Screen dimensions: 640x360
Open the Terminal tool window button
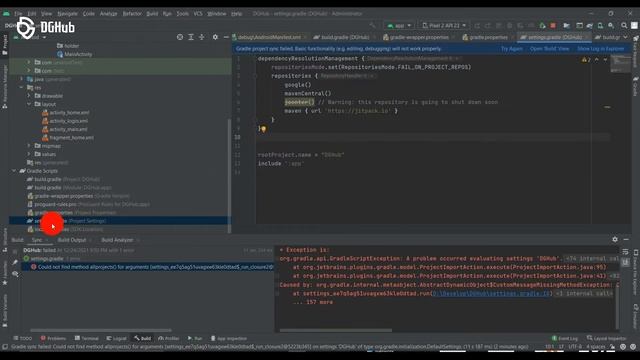click(87, 338)
